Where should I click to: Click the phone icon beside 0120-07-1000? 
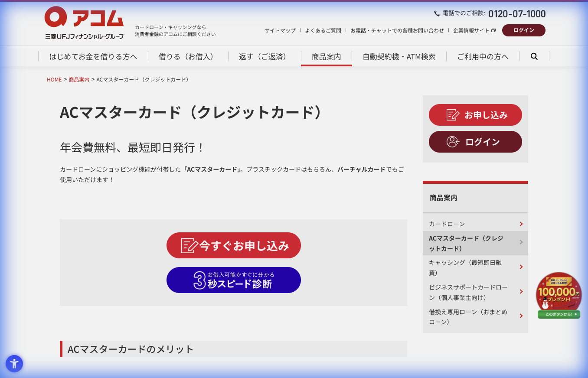click(x=436, y=13)
